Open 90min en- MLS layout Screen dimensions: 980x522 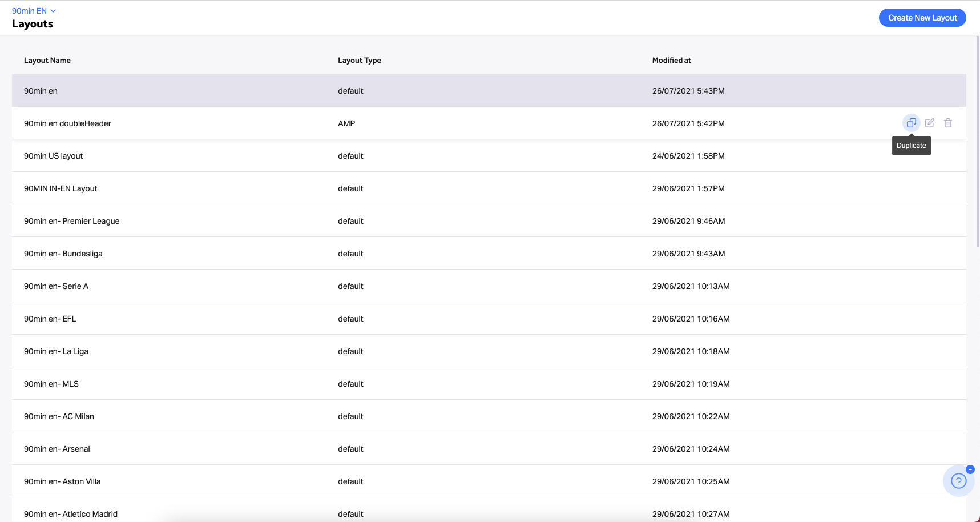(489, 384)
